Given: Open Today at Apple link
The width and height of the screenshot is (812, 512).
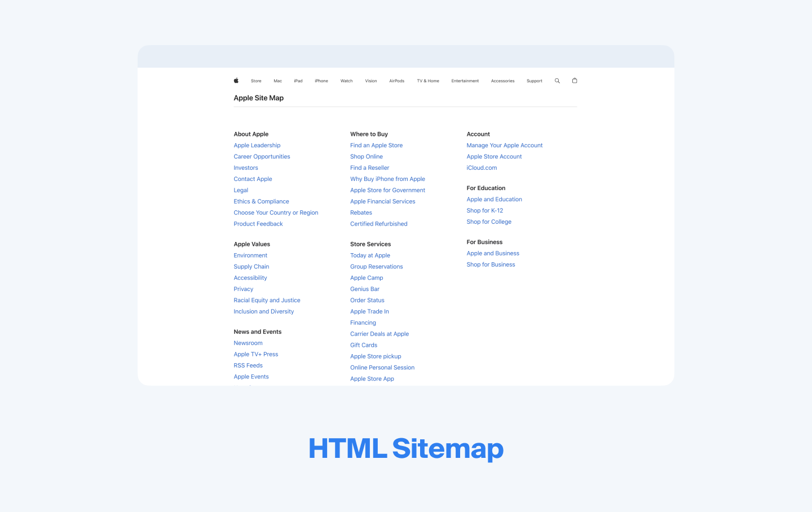Looking at the screenshot, I should [370, 255].
